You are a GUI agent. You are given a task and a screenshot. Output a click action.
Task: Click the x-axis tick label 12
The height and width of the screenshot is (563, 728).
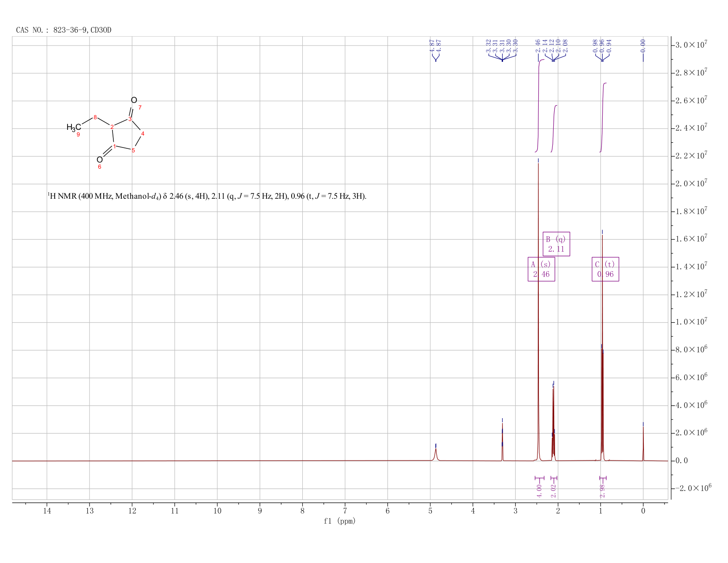pyautogui.click(x=132, y=511)
